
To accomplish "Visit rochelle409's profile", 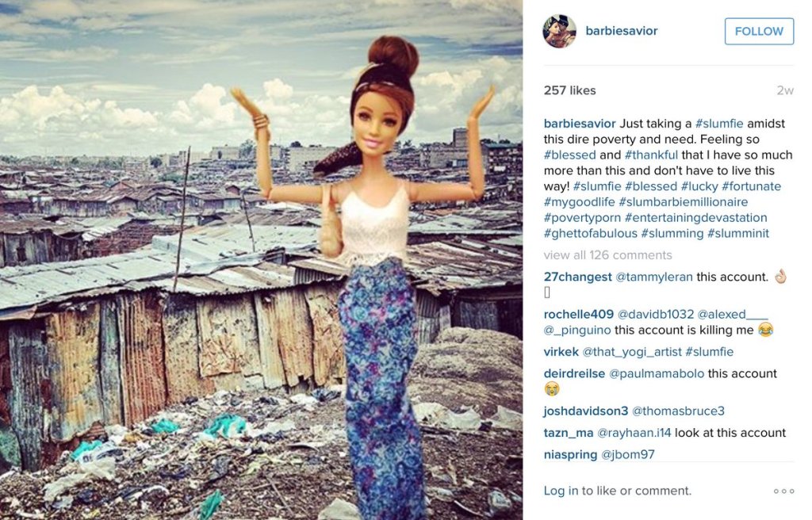I will click(x=578, y=315).
